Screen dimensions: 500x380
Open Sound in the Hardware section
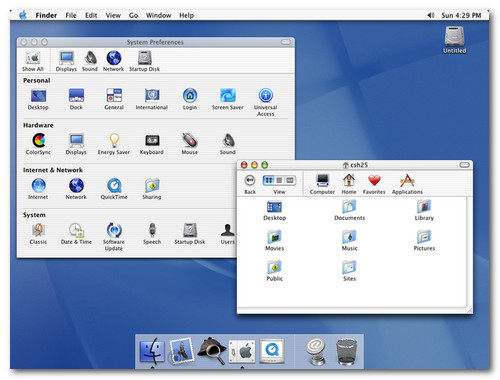pyautogui.click(x=228, y=144)
